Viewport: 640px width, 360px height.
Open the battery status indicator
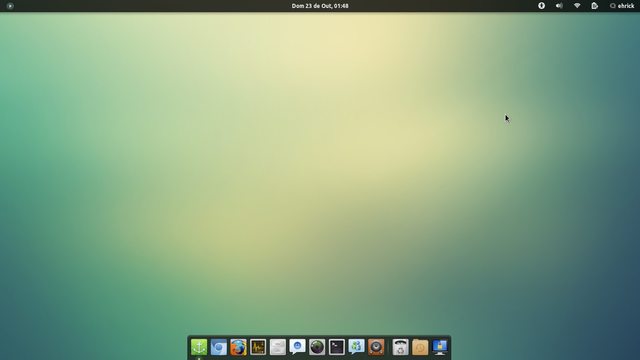(x=595, y=6)
